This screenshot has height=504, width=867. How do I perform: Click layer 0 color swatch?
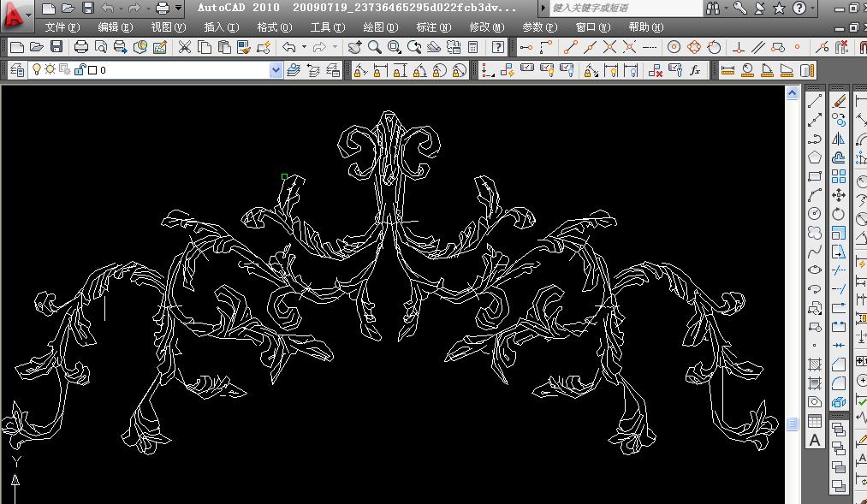[92, 70]
